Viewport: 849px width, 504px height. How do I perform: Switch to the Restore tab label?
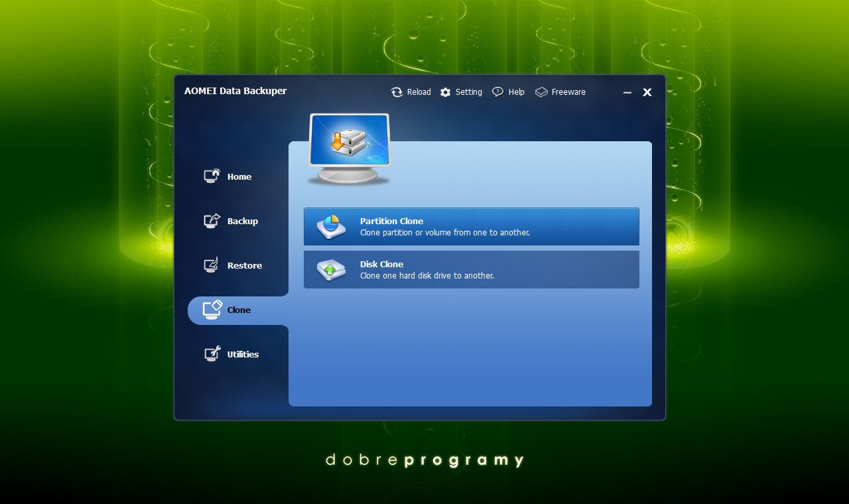tap(245, 265)
